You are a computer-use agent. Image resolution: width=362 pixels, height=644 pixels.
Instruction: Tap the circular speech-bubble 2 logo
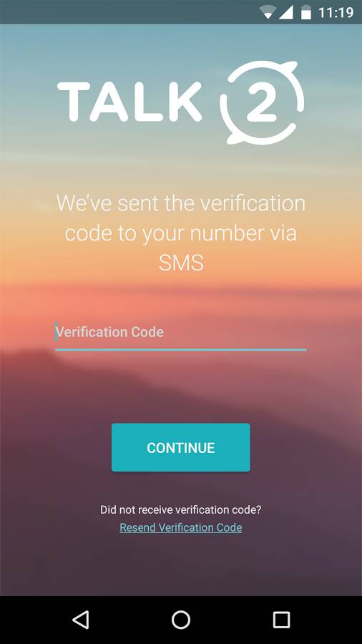(x=263, y=102)
